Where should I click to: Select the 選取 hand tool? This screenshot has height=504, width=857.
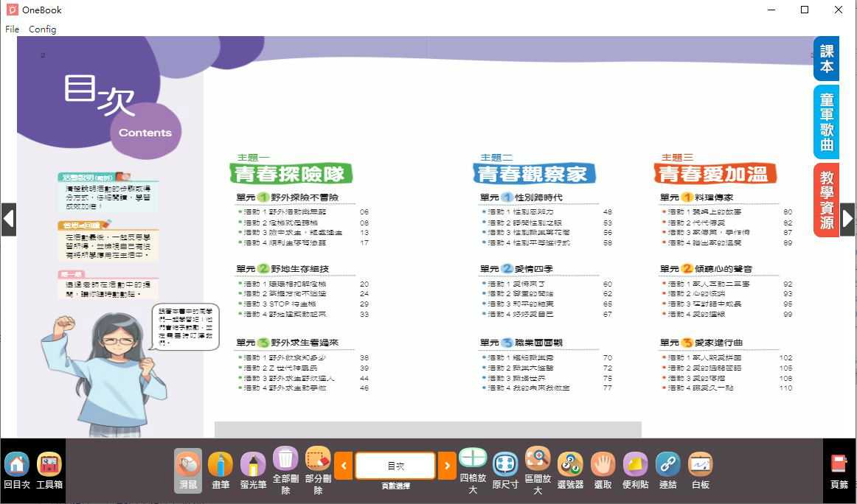603,471
